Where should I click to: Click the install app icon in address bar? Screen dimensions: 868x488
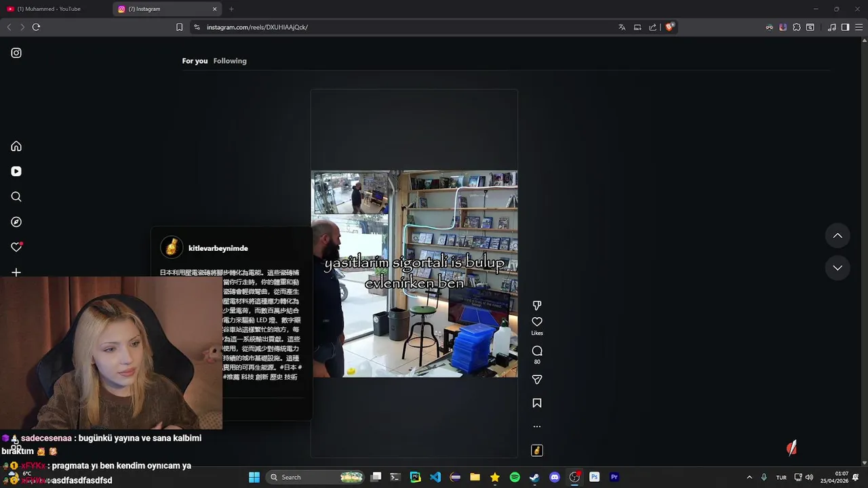tap(637, 27)
